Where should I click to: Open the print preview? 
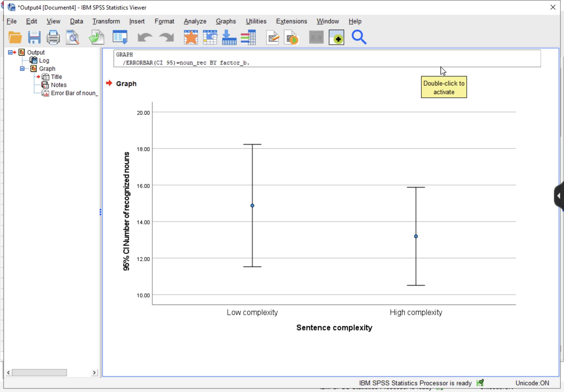72,37
